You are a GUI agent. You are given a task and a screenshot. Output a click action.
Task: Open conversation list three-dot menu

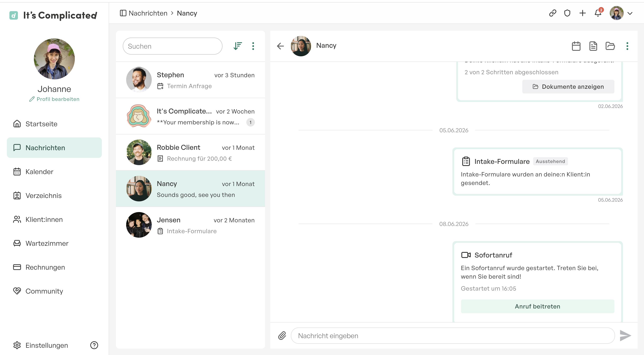click(x=253, y=46)
